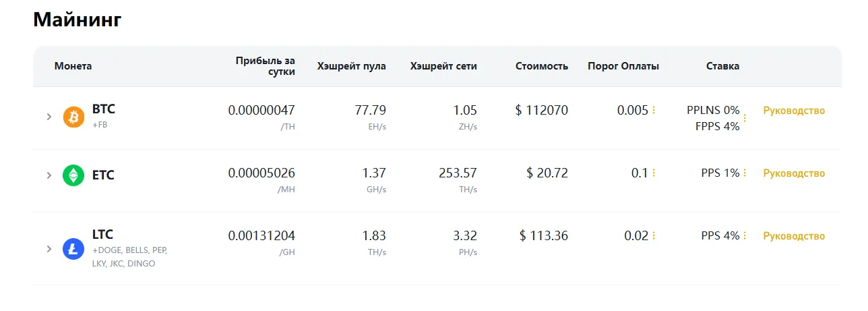
Task: Click the green Ethereum Classic coin icon
Action: click(x=73, y=175)
